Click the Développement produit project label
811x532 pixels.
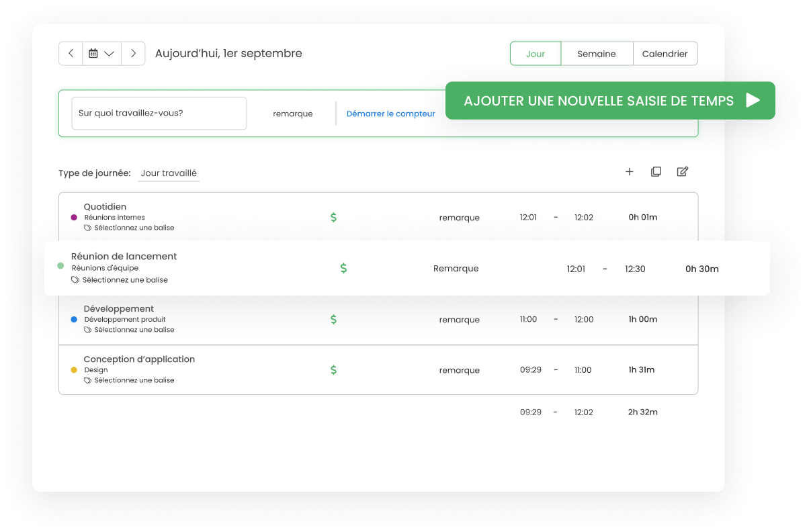pyautogui.click(x=125, y=320)
